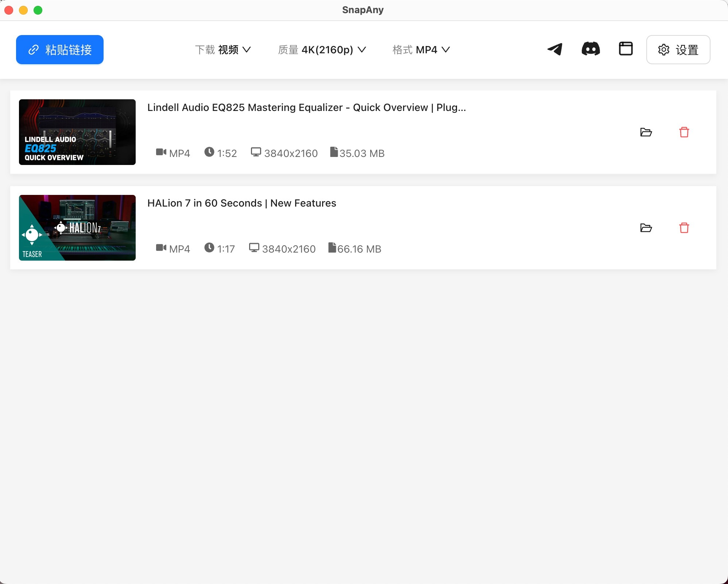Viewport: 728px width, 584px height.
Task: Open the 下载 视频 download type dropdown
Action: [x=223, y=50]
